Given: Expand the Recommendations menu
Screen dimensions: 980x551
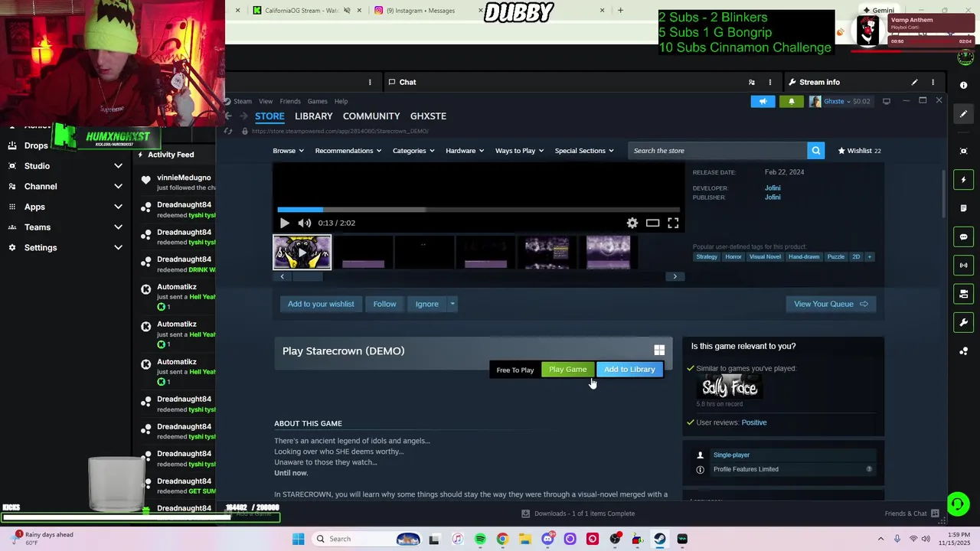Looking at the screenshot, I should coord(348,151).
